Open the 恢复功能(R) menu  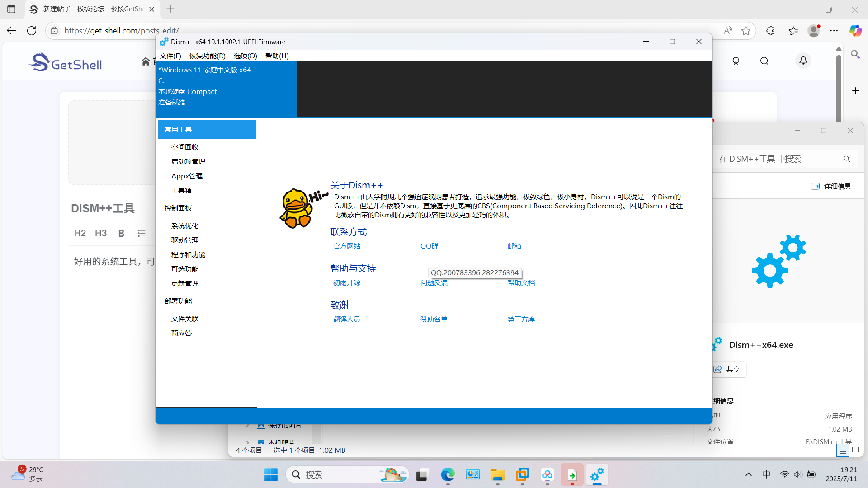207,56
